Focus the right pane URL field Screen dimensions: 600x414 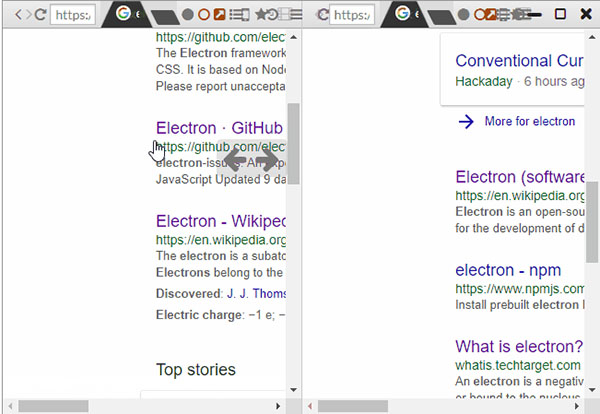[352, 15]
